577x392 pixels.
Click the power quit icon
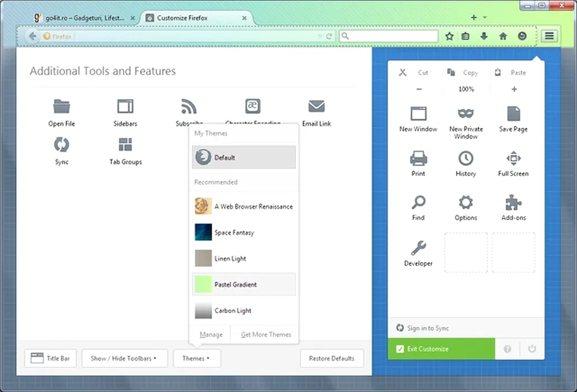tap(532, 349)
